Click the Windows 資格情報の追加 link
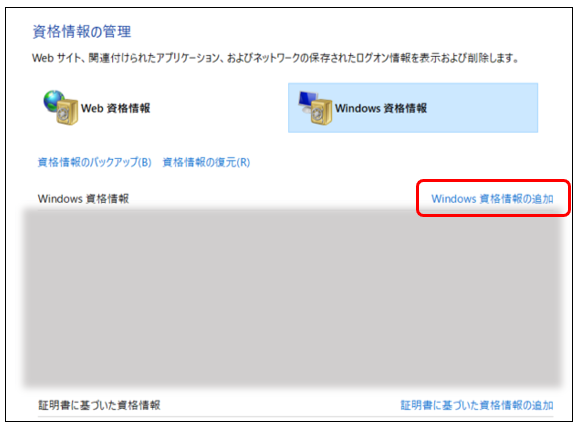Image resolution: width=579 pixels, height=430 pixels. (x=493, y=199)
